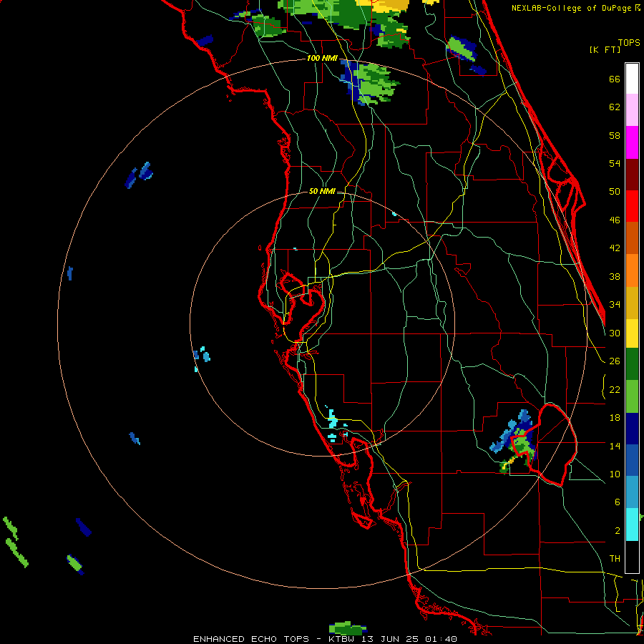Click the green echo at the bottom edge of the map
This screenshot has width=644, height=644.
click(348, 628)
